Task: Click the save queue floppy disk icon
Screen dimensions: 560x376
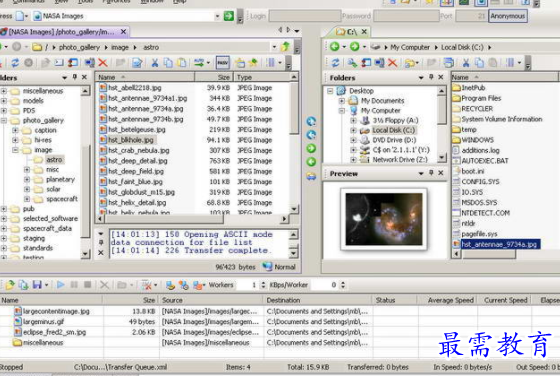Action: point(37,285)
